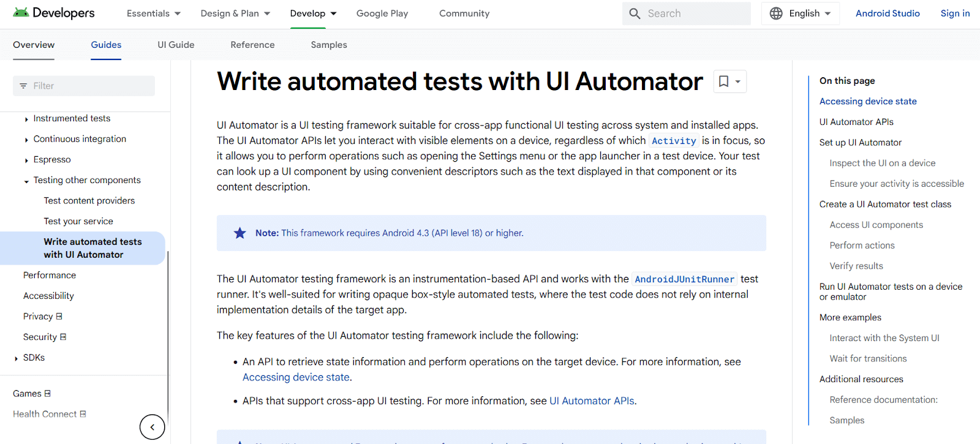Switch to the UI Guide tab
This screenshot has height=444, width=980.
[176, 45]
